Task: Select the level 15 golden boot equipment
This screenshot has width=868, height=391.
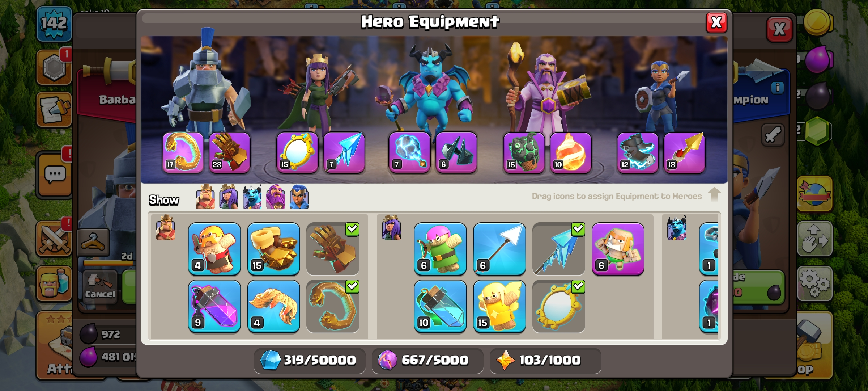Action: [x=273, y=249]
